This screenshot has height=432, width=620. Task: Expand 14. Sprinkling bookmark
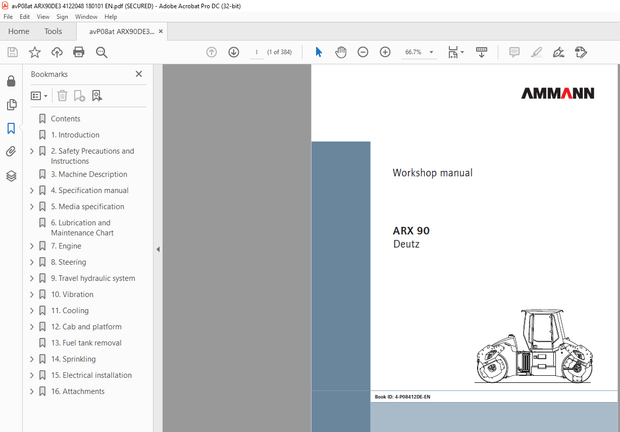click(32, 359)
